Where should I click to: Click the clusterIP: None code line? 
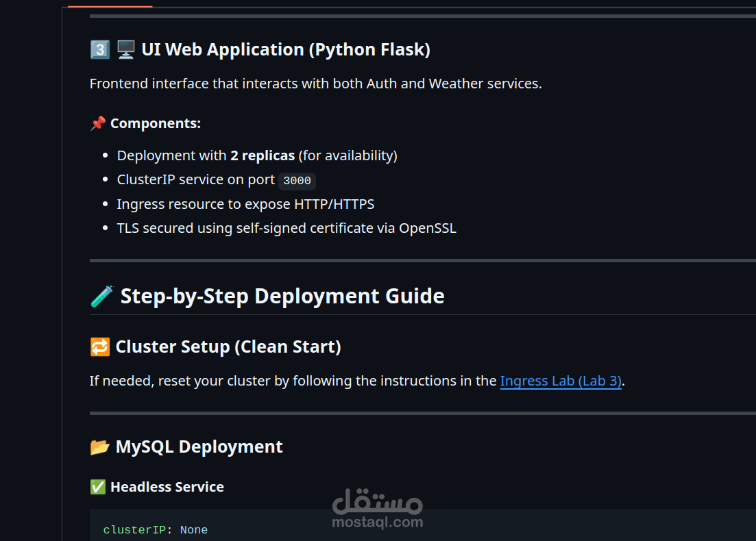pyautogui.click(x=156, y=530)
